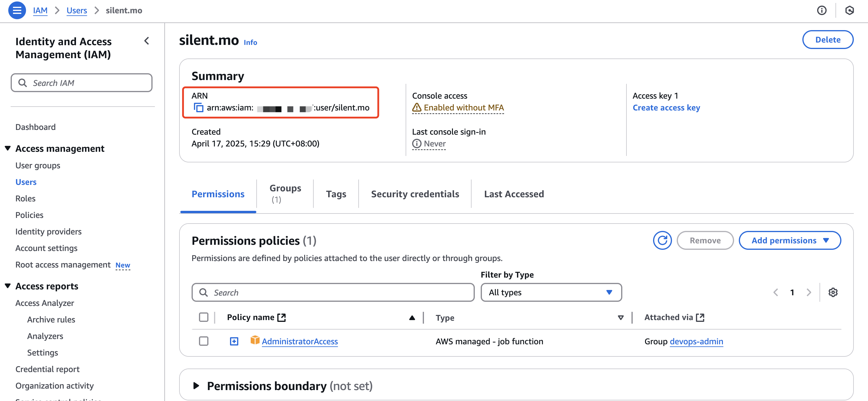Click the hexagon settings icon top right
868x401 pixels.
tap(849, 10)
